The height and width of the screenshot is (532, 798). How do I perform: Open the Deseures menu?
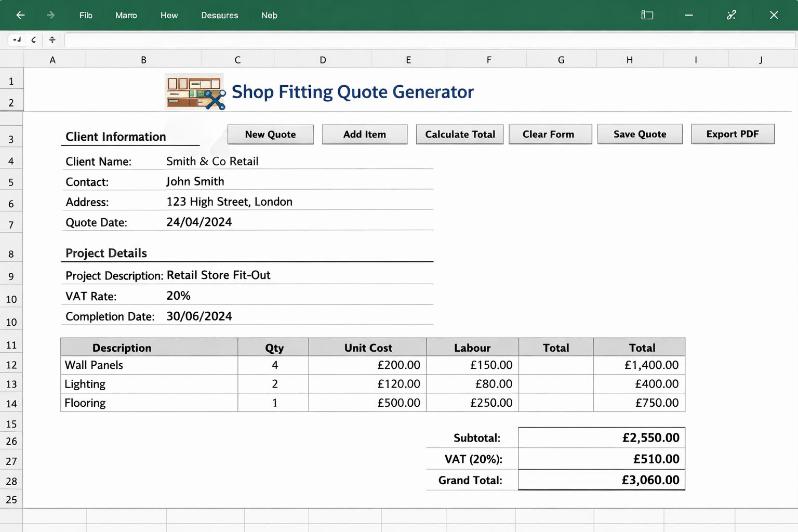pyautogui.click(x=220, y=16)
